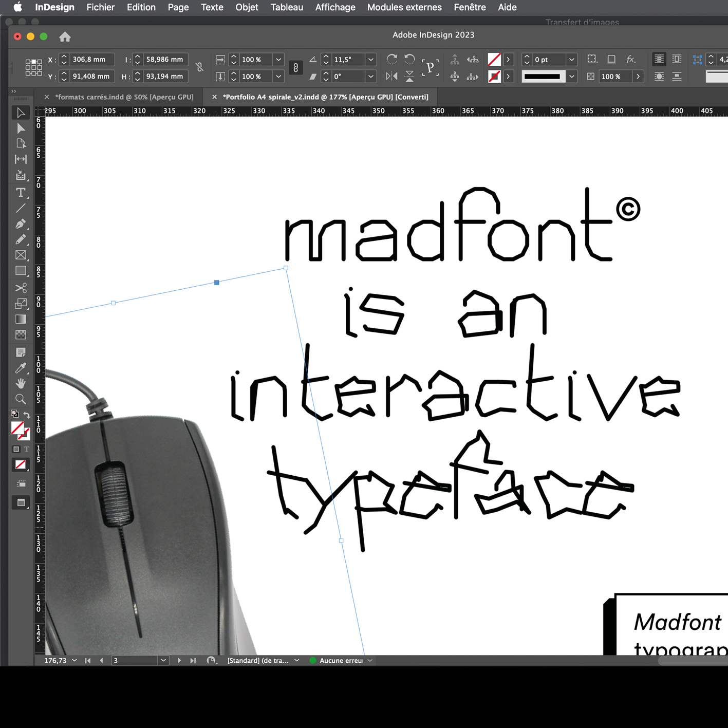Toggle constrain proportions for scaling chain
This screenshot has height=728, width=728.
(x=295, y=68)
